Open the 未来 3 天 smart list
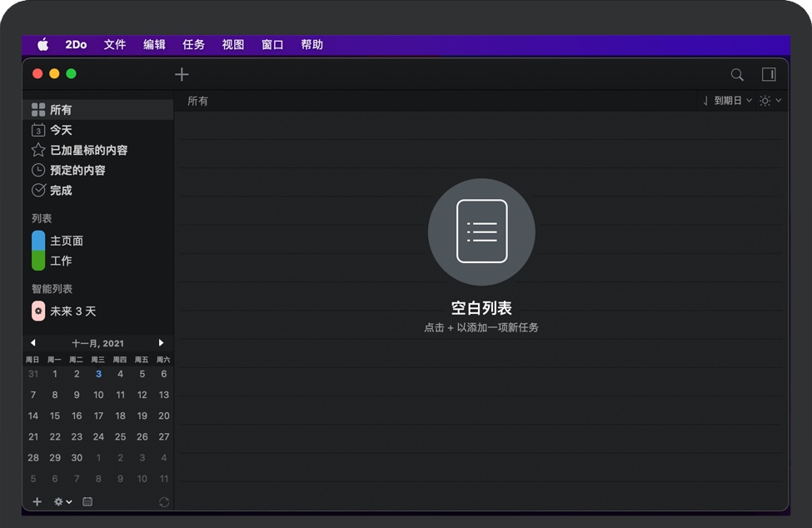Image resolution: width=812 pixels, height=528 pixels. point(72,311)
